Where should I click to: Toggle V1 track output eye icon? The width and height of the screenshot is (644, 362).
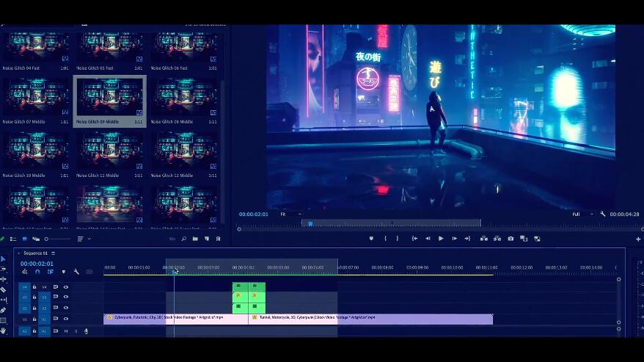(66, 318)
